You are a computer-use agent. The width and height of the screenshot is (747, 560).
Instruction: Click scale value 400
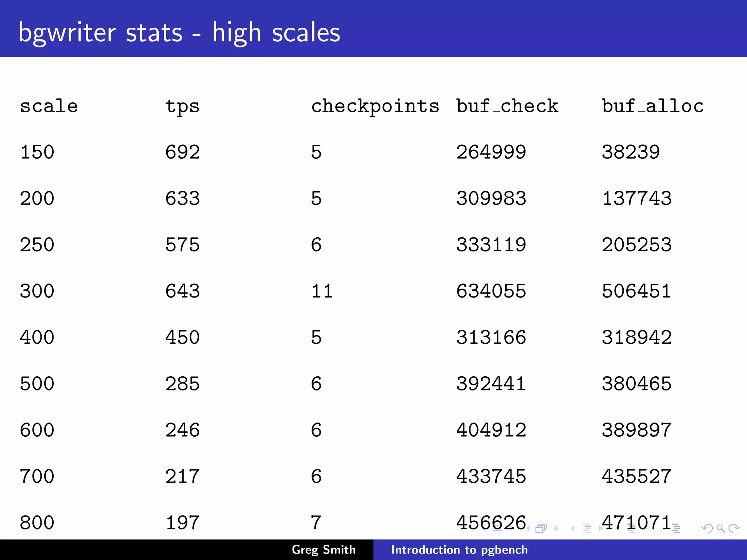point(37,337)
